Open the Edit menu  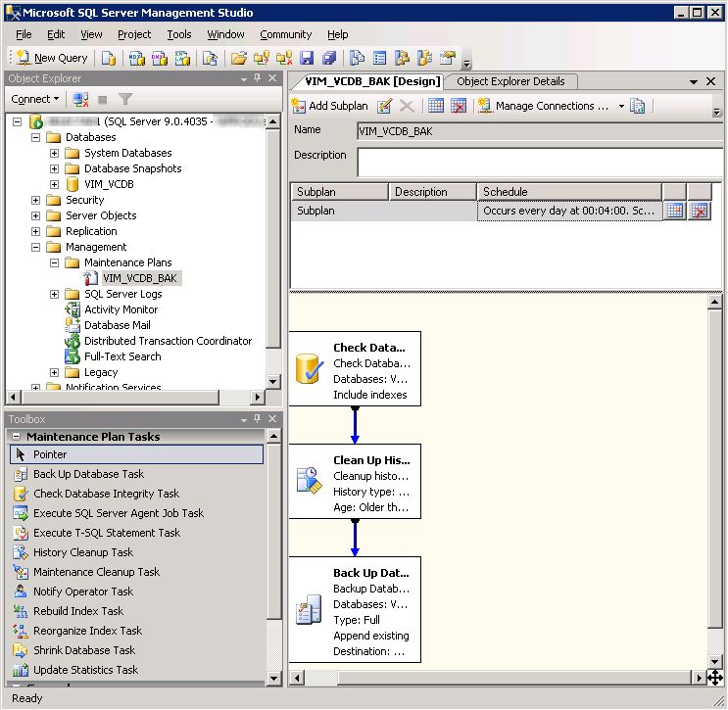[56, 34]
